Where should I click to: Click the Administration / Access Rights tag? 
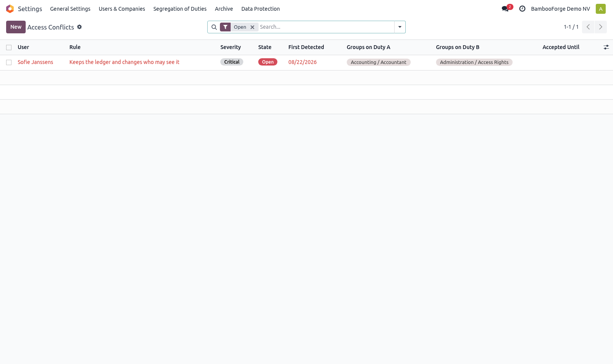click(474, 62)
